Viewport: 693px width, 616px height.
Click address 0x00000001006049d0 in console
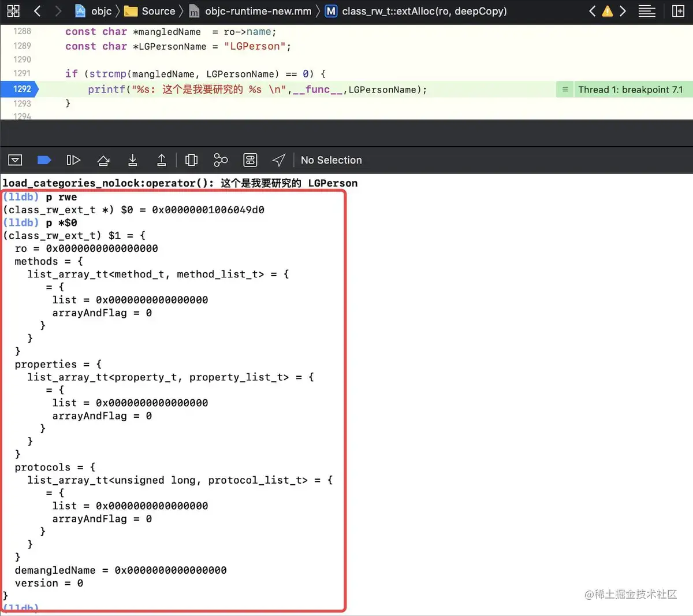click(x=208, y=210)
